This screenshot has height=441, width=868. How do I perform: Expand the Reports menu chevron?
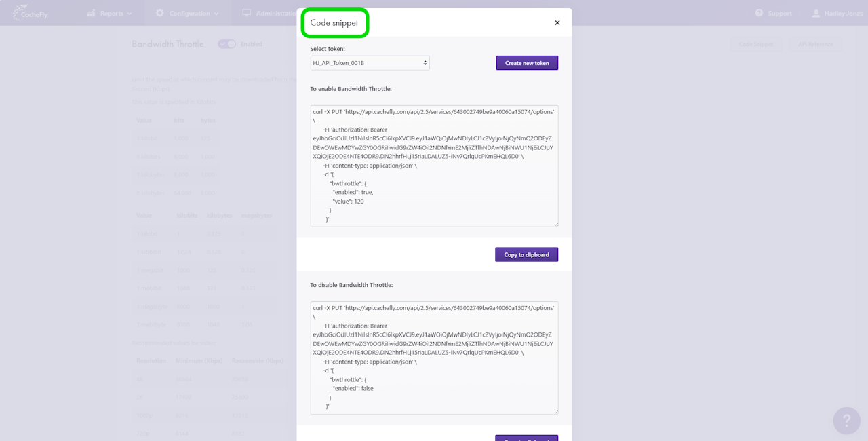coord(130,14)
